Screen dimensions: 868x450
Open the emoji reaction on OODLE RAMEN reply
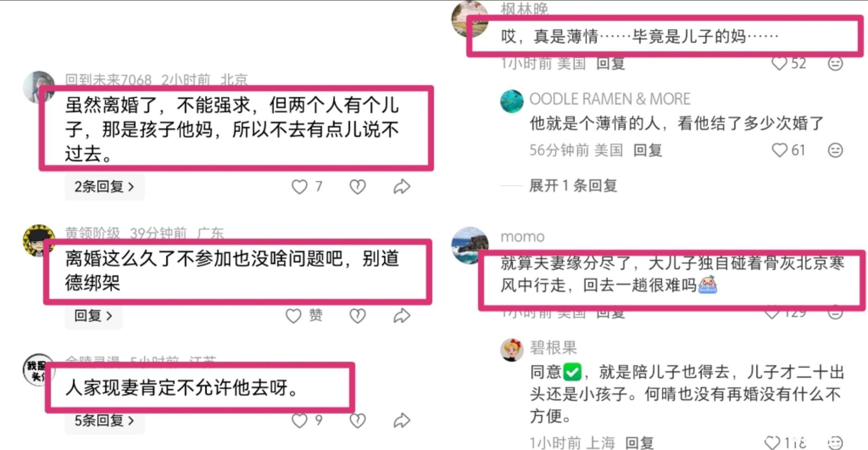(x=835, y=150)
